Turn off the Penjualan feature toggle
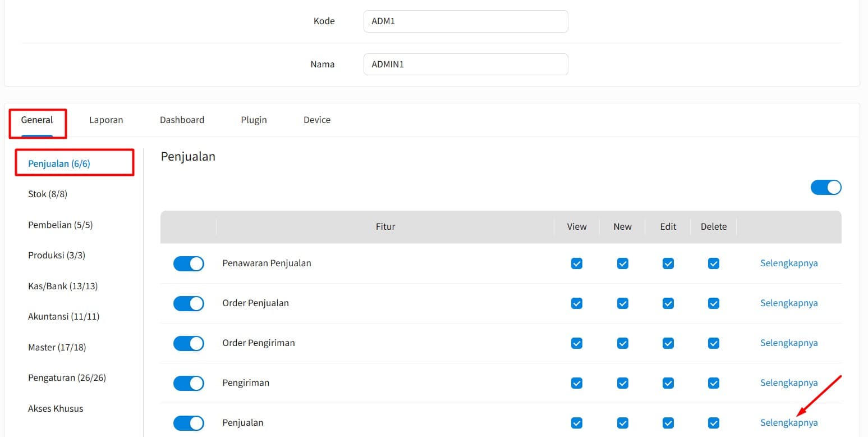 point(189,423)
